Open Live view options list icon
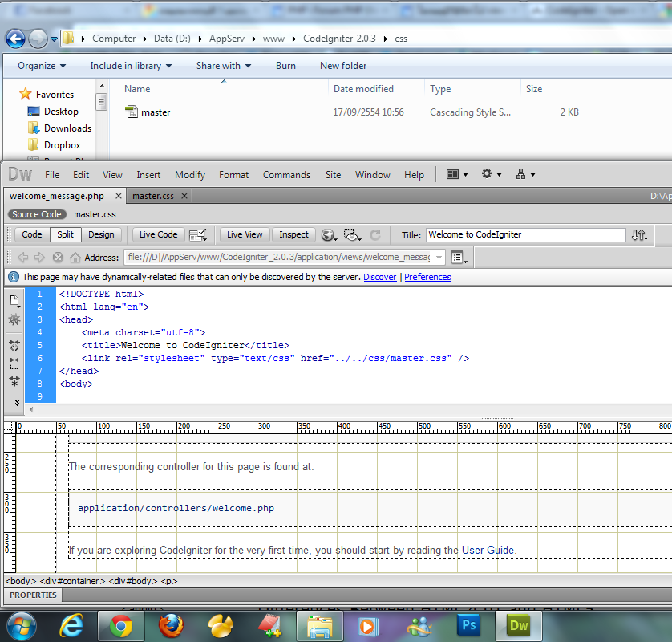Image resolution: width=672 pixels, height=642 pixels. tap(459, 258)
